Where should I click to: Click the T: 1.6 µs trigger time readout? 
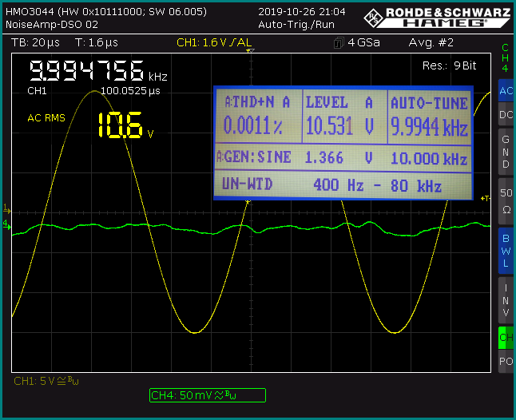97,43
